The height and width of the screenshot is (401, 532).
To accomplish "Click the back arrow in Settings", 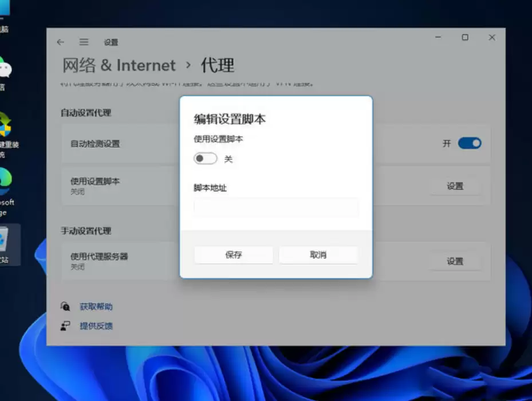I will (x=60, y=42).
